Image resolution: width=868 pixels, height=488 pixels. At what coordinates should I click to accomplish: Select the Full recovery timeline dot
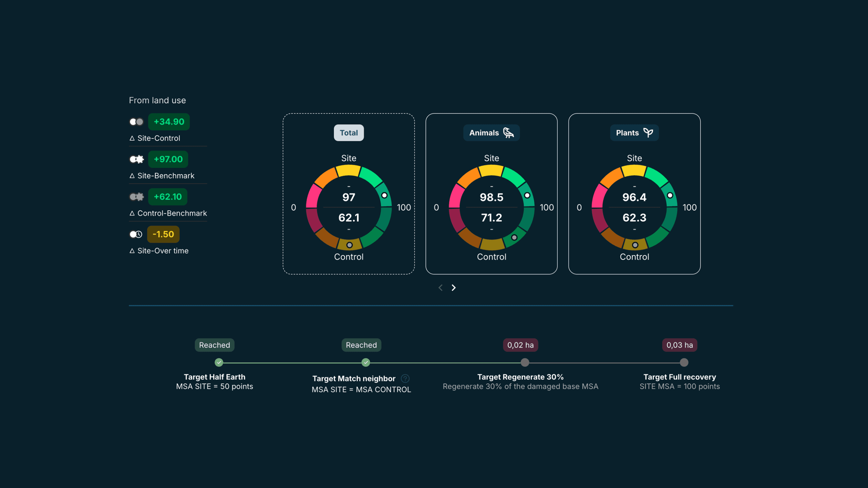point(684,363)
